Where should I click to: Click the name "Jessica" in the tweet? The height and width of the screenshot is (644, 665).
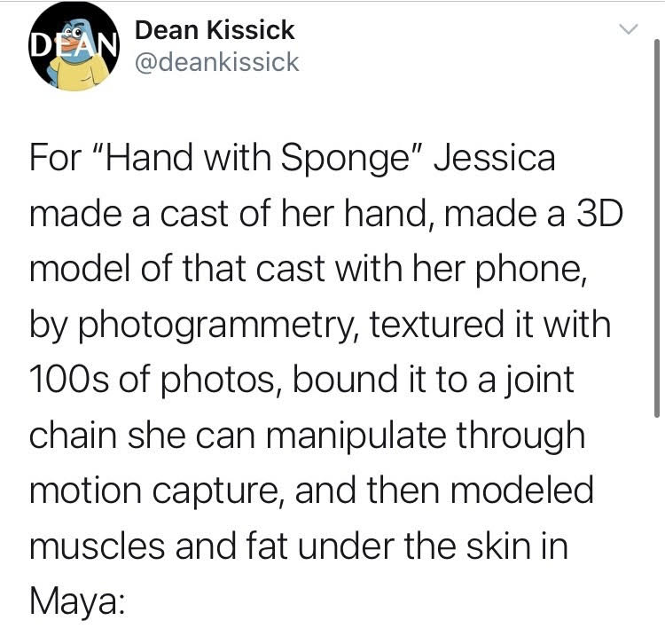pos(495,158)
